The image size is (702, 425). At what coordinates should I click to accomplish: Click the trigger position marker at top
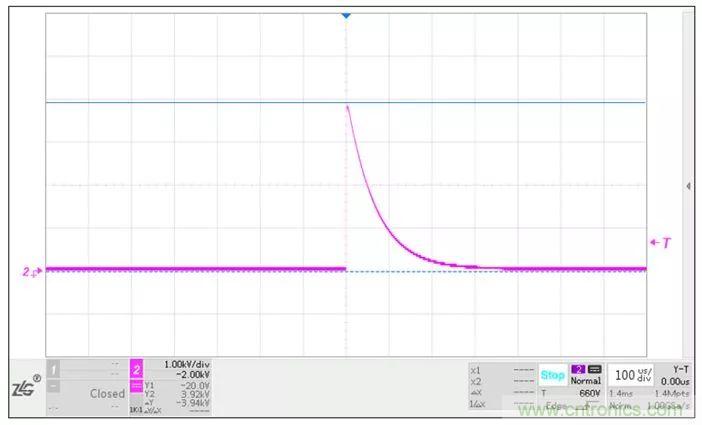[346, 16]
